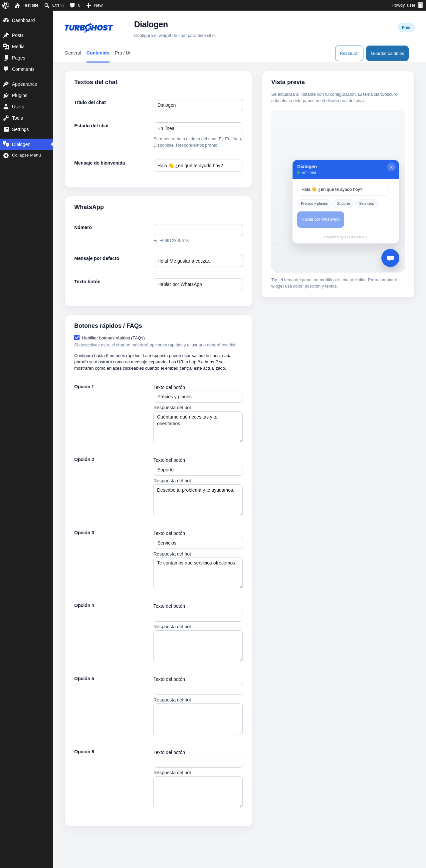Image resolution: width=426 pixels, height=868 pixels.
Task: Click the Restaurar button
Action: (x=349, y=53)
